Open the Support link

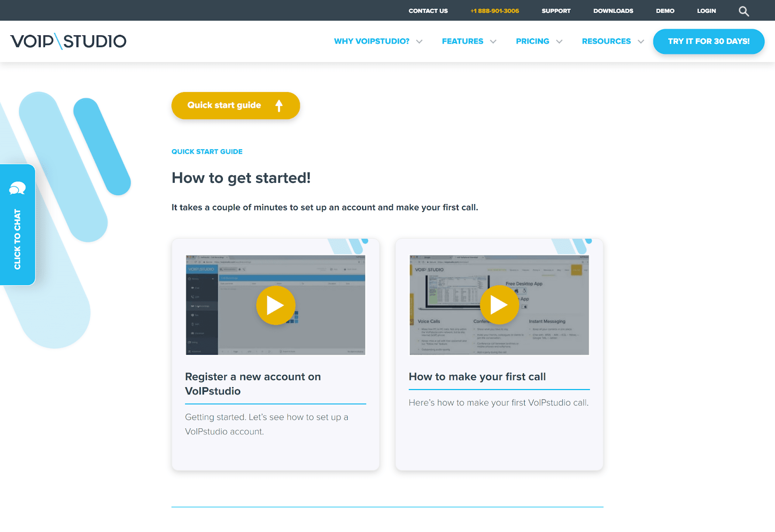point(556,11)
